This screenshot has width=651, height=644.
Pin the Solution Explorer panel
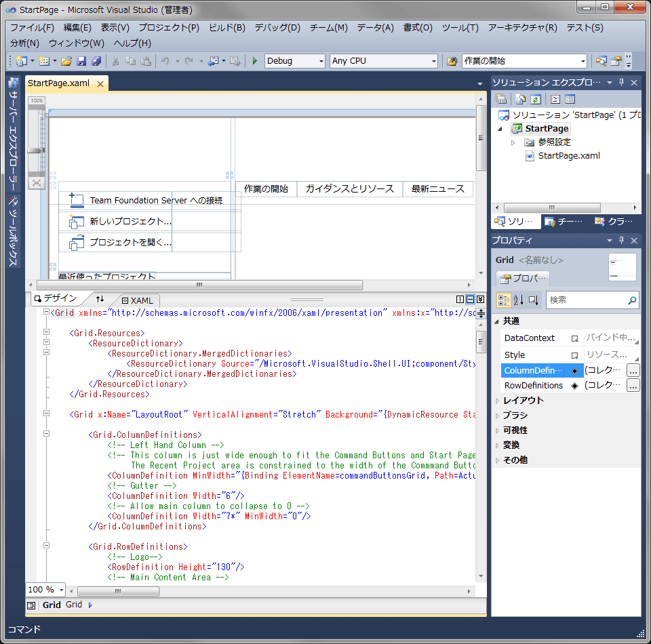click(622, 82)
